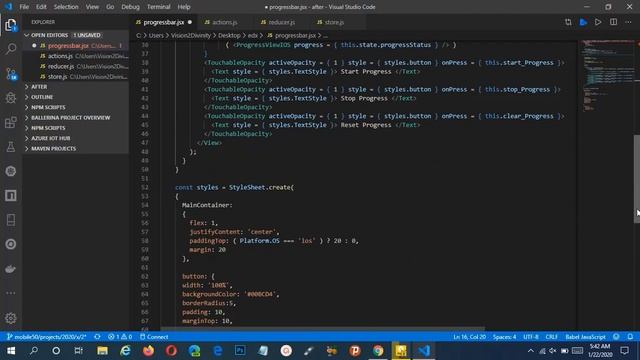The height and width of the screenshot is (360, 640).
Task: Click the Desktop breadcrumb segment
Action: click(x=229, y=36)
